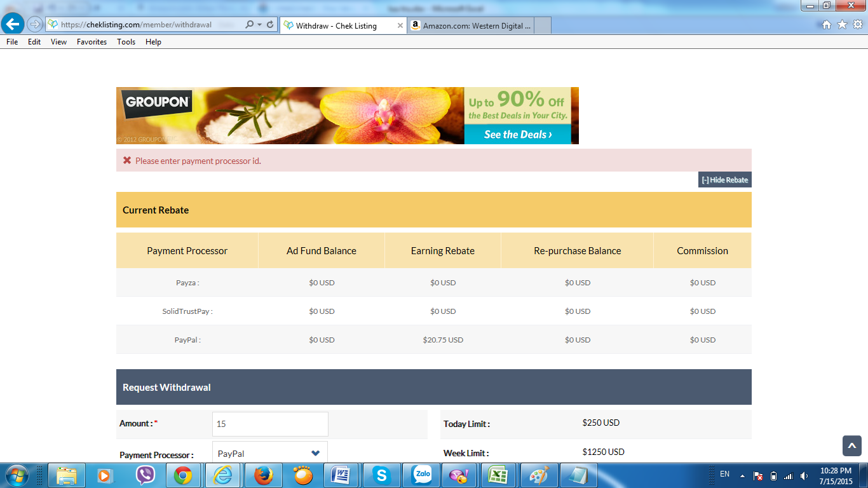Open Yahoo Messenger from the taskbar

pyautogui.click(x=458, y=475)
